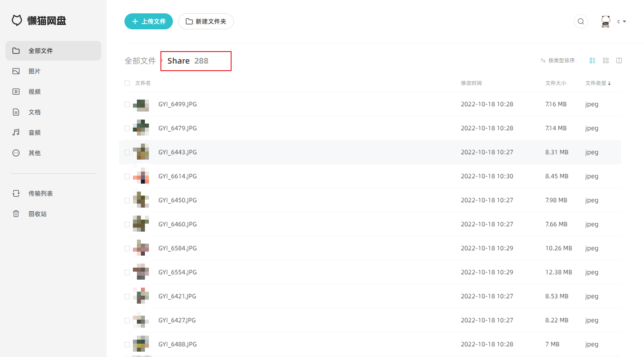Toggle sort arrow on 文件类型 column
Screen dimensions: 644x357
pyautogui.click(x=609, y=83)
